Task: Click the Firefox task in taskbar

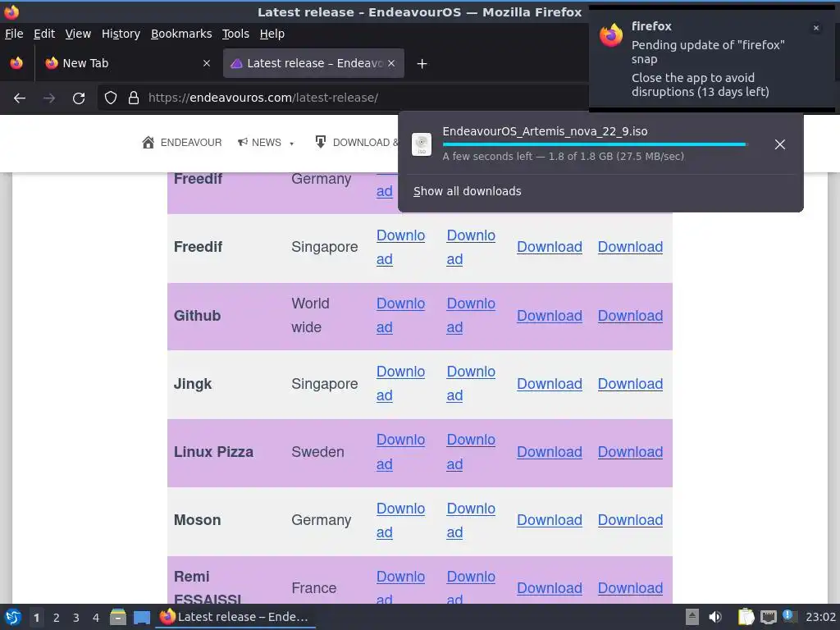Action: click(235, 617)
